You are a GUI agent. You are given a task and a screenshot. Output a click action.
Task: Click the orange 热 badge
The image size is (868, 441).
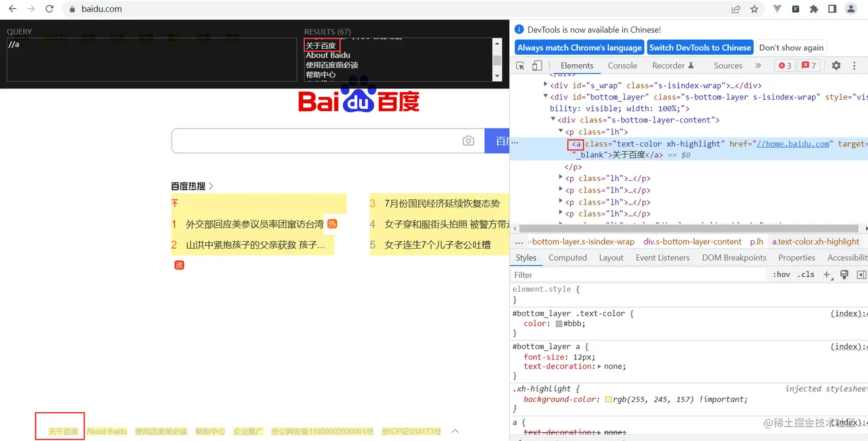(332, 224)
